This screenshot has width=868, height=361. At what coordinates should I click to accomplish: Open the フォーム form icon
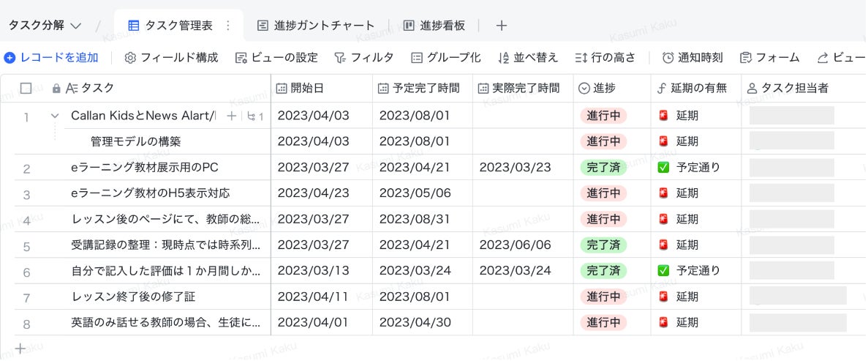(x=746, y=58)
